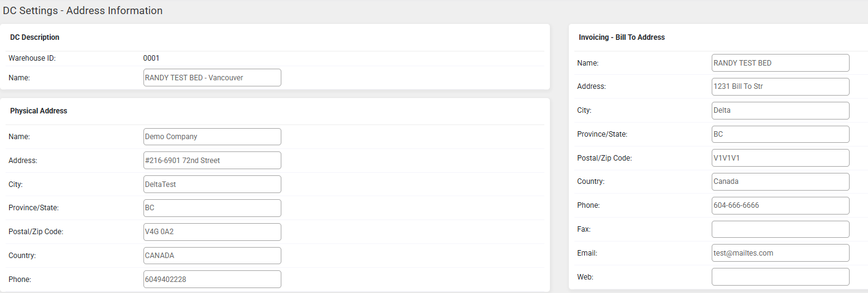868x293 pixels.
Task: Click the DC Description Name field
Action: tap(212, 78)
